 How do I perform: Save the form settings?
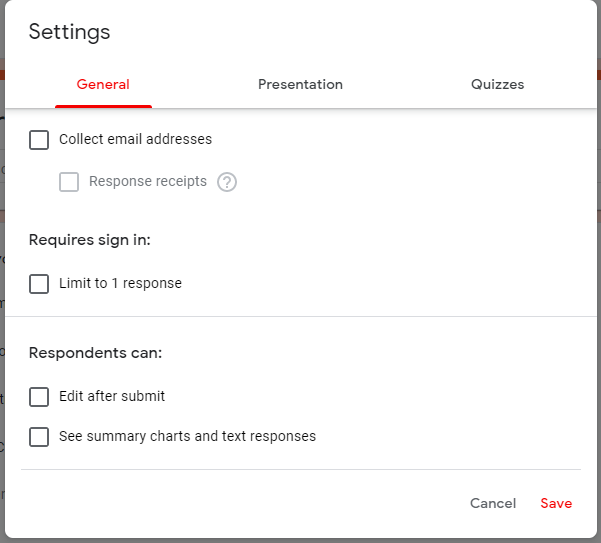click(x=556, y=503)
